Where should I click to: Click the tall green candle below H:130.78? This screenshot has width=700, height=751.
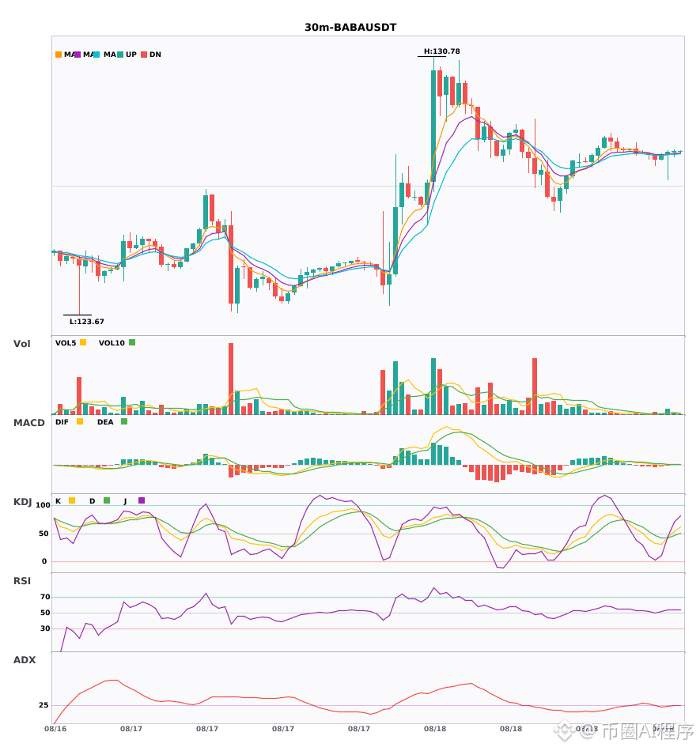[x=433, y=126]
